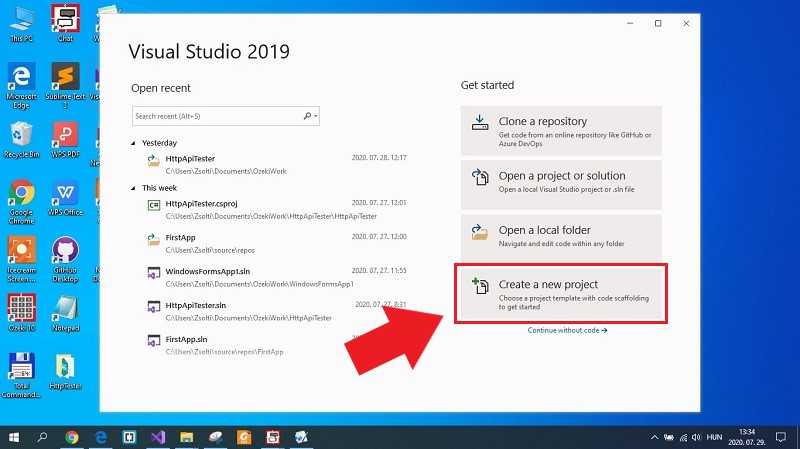This screenshot has height=449, width=800.
Task: Click the solution icon beside WindowsFormsApp1.sln
Action: [154, 273]
